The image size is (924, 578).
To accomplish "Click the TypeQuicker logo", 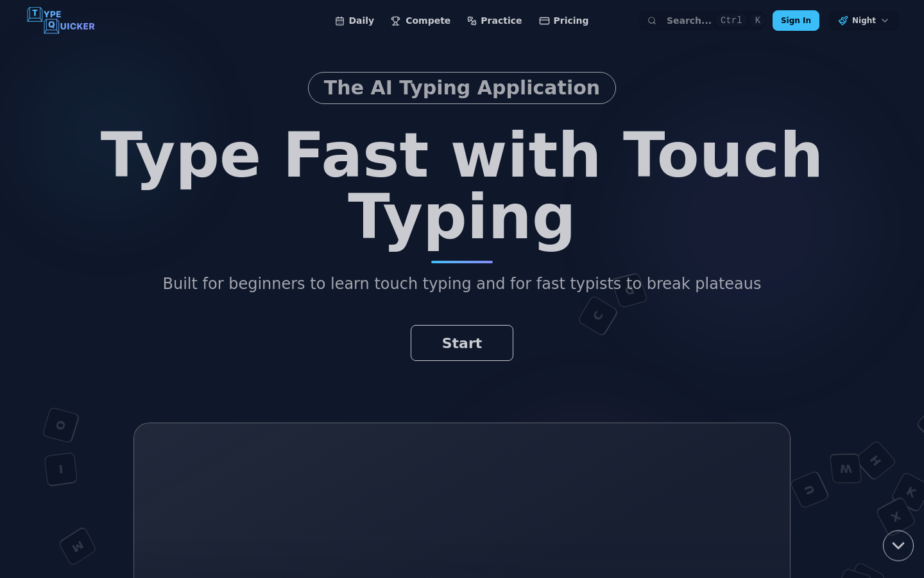I will click(61, 21).
